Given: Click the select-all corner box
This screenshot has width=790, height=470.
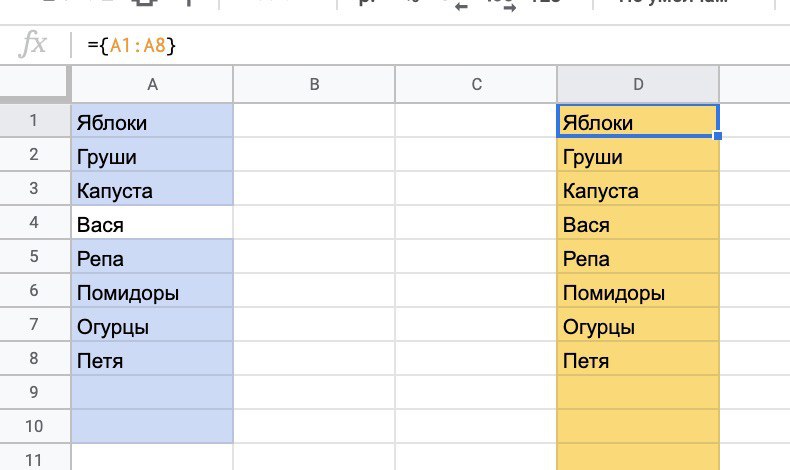Looking at the screenshot, I should tap(35, 85).
